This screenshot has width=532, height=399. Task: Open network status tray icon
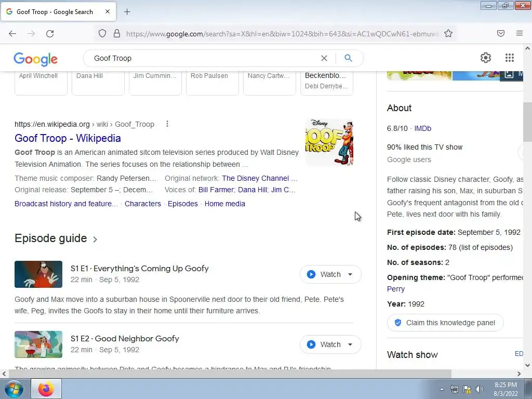(x=454, y=389)
